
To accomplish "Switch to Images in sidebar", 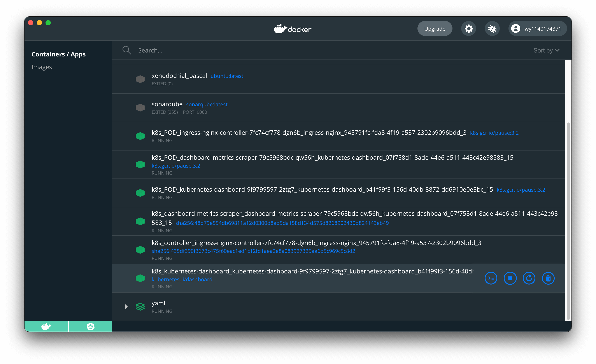I will 42,67.
